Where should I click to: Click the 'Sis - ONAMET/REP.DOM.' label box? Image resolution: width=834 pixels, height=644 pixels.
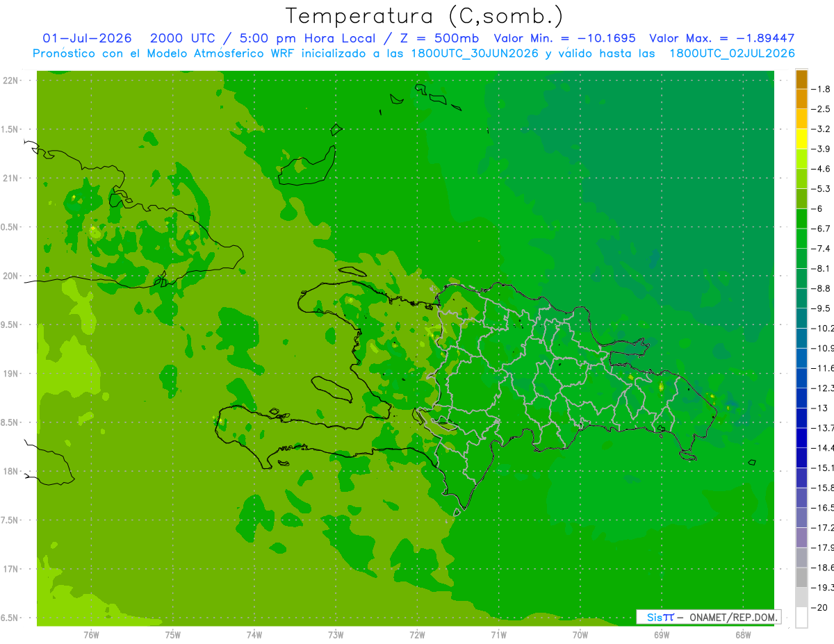(x=708, y=617)
